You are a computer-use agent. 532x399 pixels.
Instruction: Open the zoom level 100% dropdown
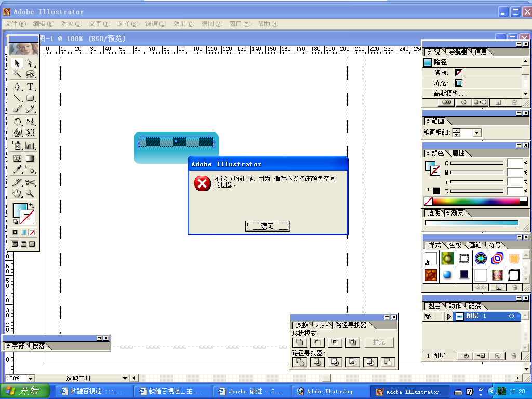pyautogui.click(x=30, y=378)
